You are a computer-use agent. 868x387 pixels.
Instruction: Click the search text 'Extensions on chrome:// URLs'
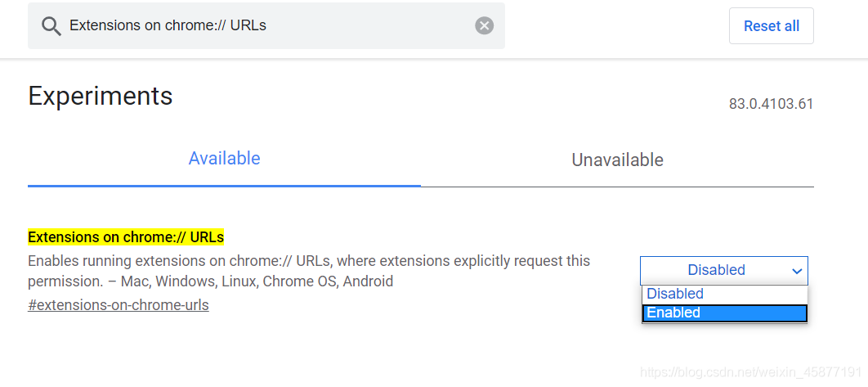(168, 26)
